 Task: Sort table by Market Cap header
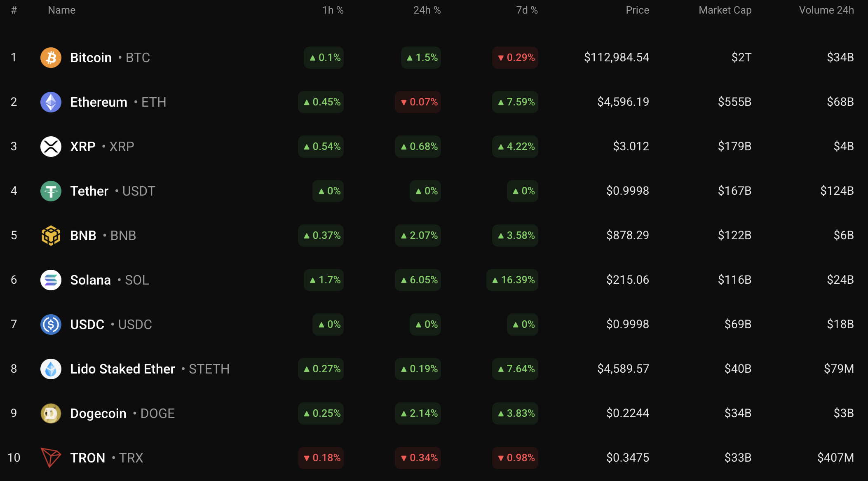725,10
